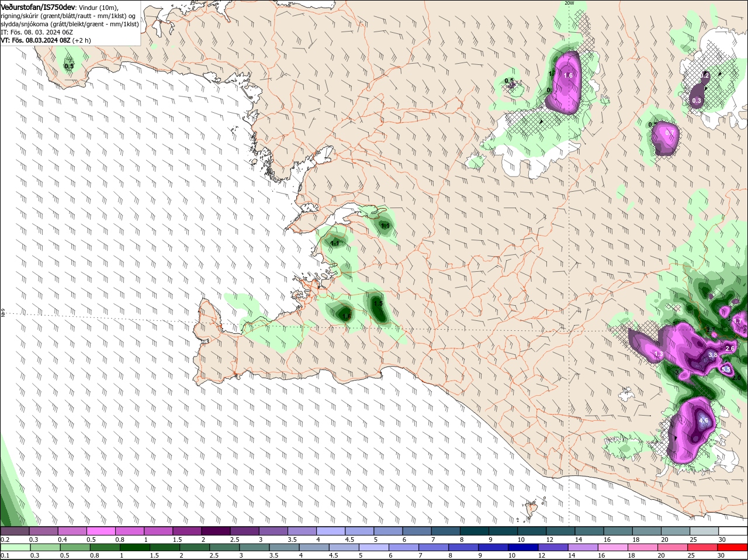Click the 'IT: Fös. 08. 03. 2024 06Z' line
The width and height of the screenshot is (748, 560).
37,32
